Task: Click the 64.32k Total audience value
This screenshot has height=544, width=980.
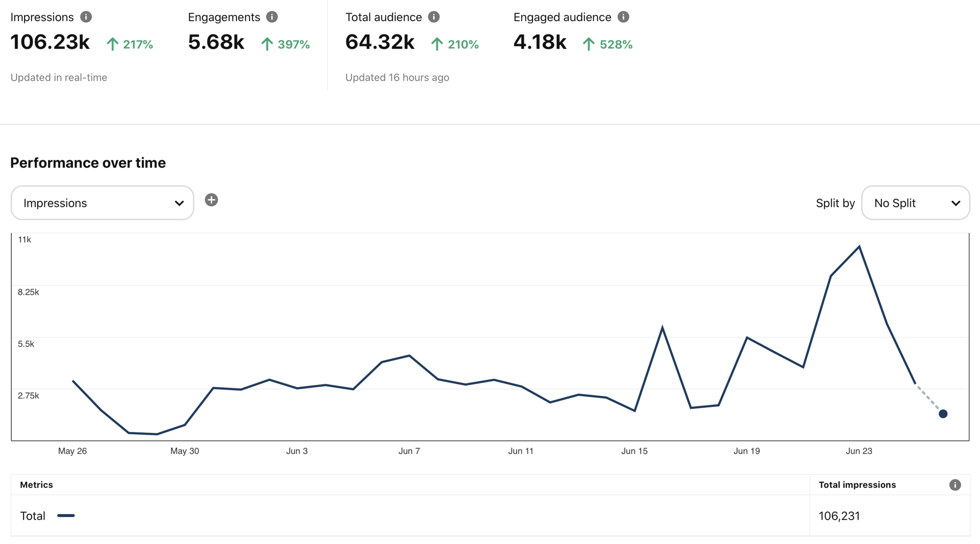Action: [379, 42]
